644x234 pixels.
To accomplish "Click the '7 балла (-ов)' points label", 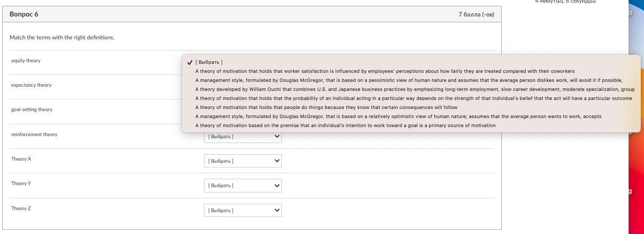I will pos(476,14).
